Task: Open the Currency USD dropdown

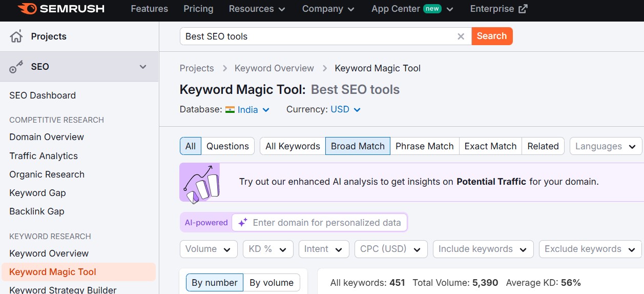Action: point(346,110)
